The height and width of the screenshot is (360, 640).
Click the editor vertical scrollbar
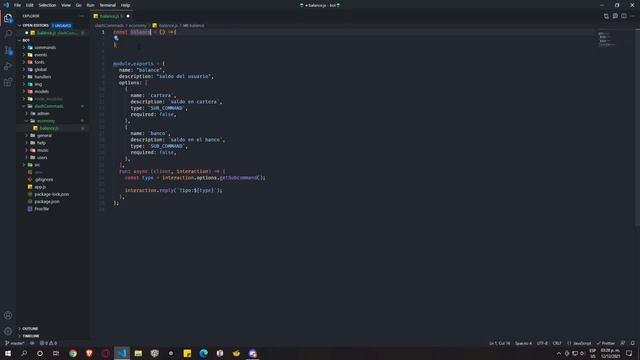coord(637,127)
